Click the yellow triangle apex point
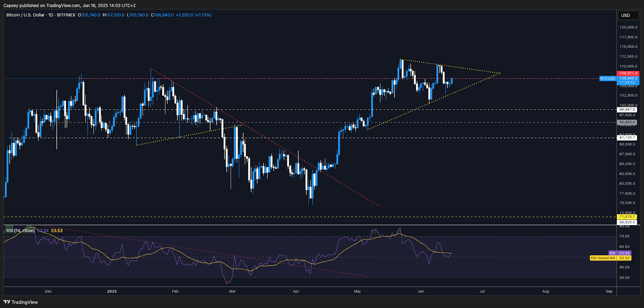Viewport: 644px width, 308px height. coord(500,73)
